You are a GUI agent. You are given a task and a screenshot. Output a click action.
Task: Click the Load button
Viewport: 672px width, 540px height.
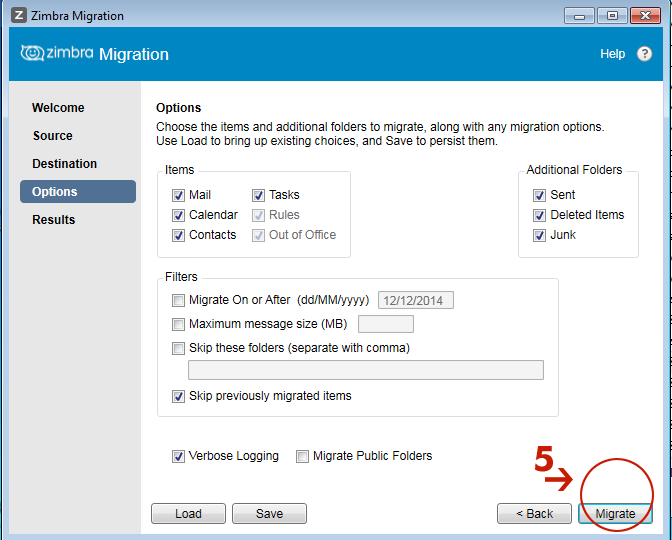pyautogui.click(x=189, y=513)
